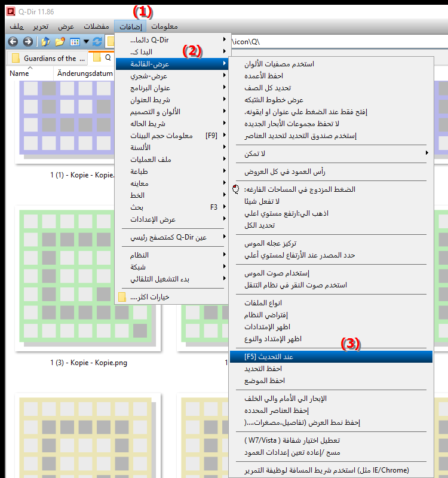Viewport: 448px width, 478px height.
Task: Open the بحث F3 submenu
Action: point(171,207)
